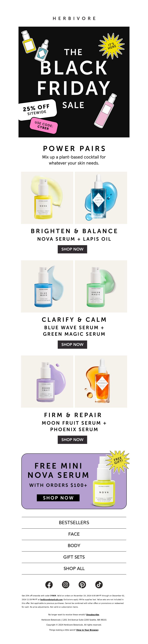Click the yellow It's Here starburst badge
This screenshot has height=644, width=148.
pyautogui.click(x=112, y=46)
